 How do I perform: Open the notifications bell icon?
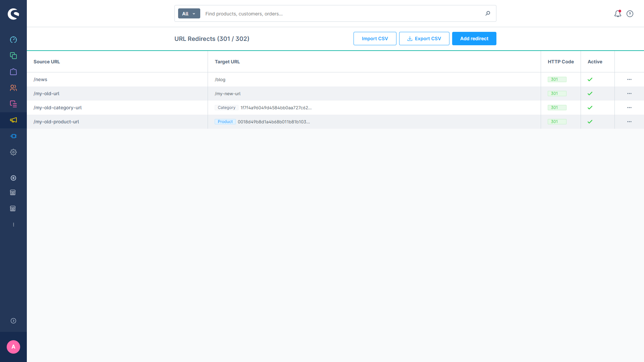tap(618, 14)
